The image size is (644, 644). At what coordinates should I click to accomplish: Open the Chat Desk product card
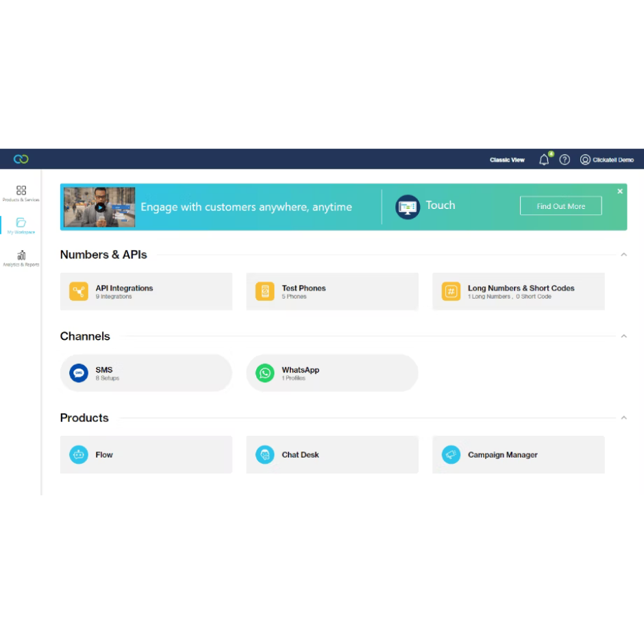(x=332, y=455)
